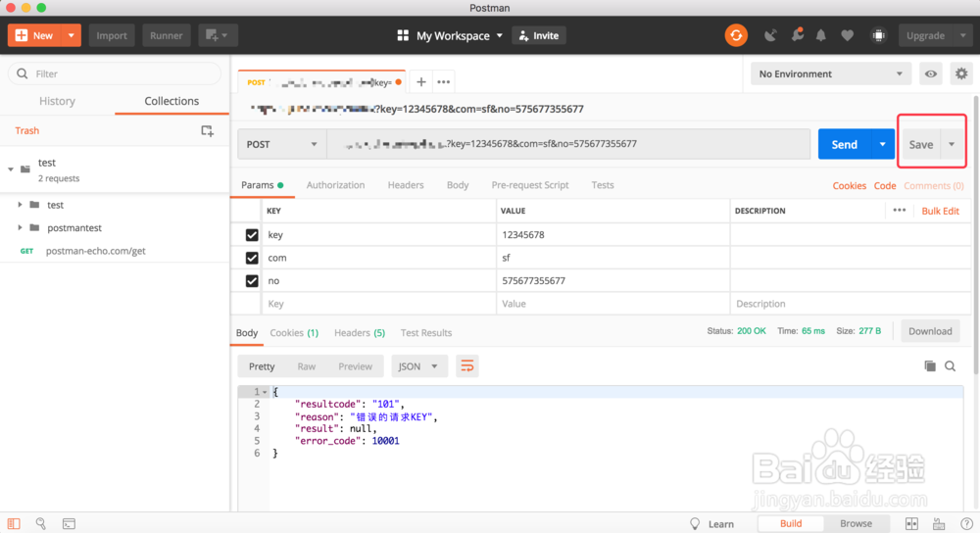Open the notifications bell icon

pos(820,35)
